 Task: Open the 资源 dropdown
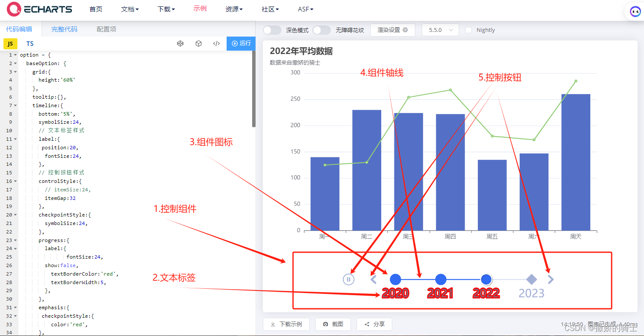tap(233, 9)
